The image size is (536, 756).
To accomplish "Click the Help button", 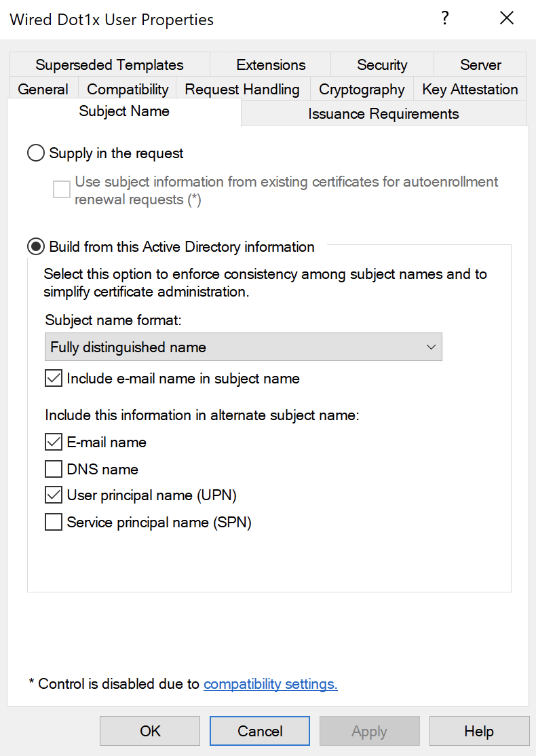I will point(479,731).
